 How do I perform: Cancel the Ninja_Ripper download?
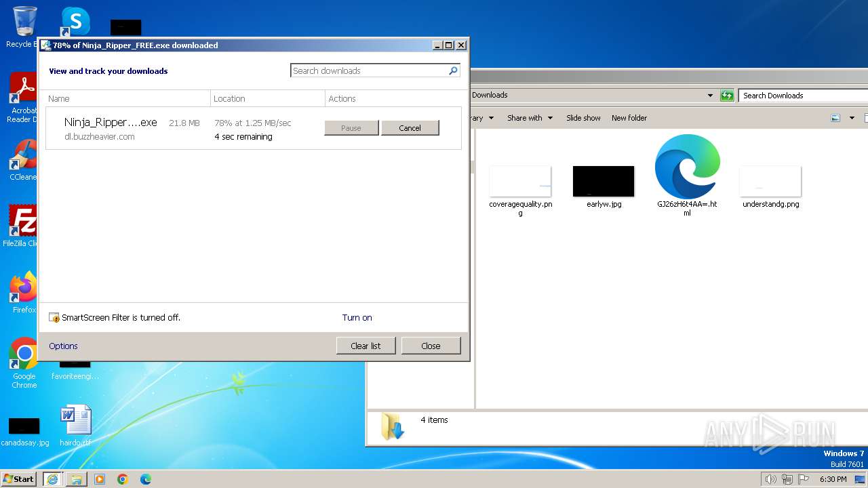[410, 128]
